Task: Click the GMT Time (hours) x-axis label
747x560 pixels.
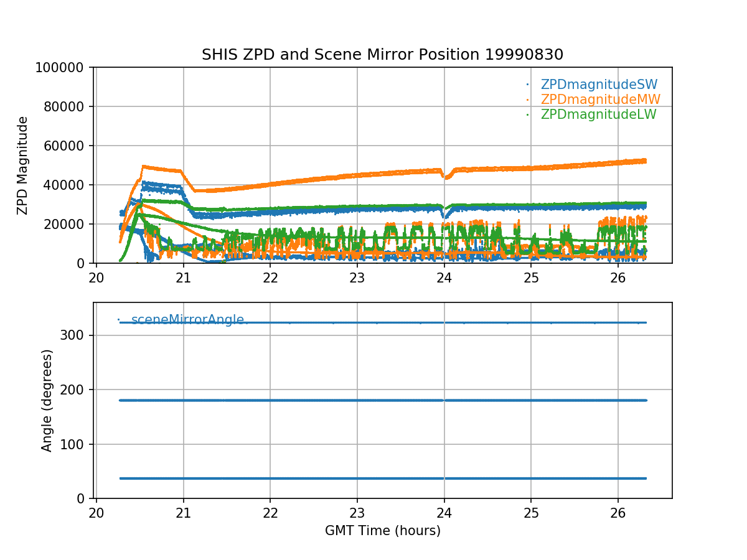Action: click(382, 531)
